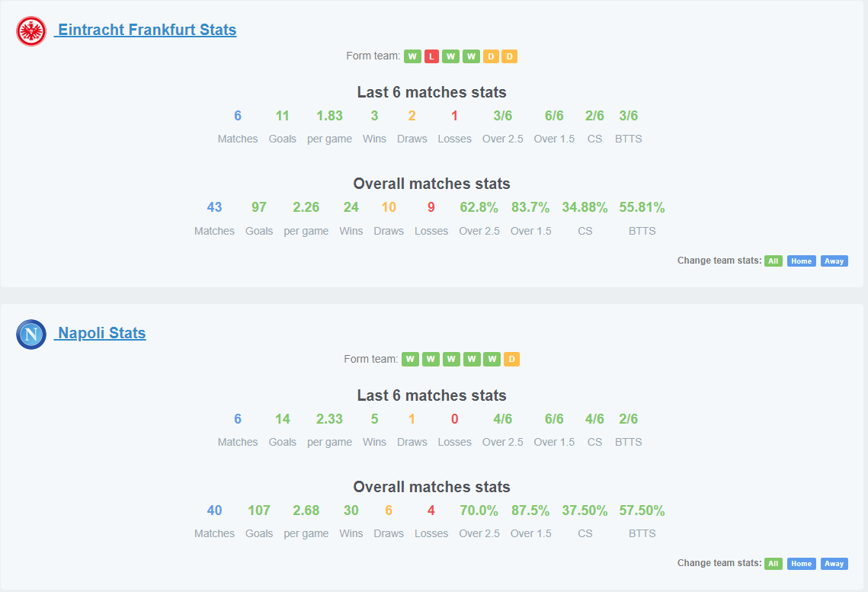
Task: Switch Napoli team stats to Home
Action: (x=801, y=564)
